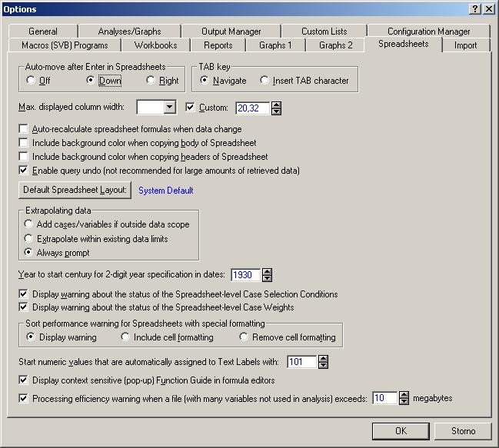Cancel with the Storno button
The image size is (499, 448).
(463, 431)
